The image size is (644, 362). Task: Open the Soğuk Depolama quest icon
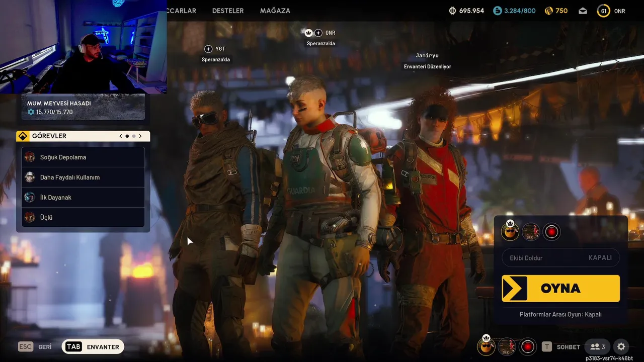click(30, 157)
